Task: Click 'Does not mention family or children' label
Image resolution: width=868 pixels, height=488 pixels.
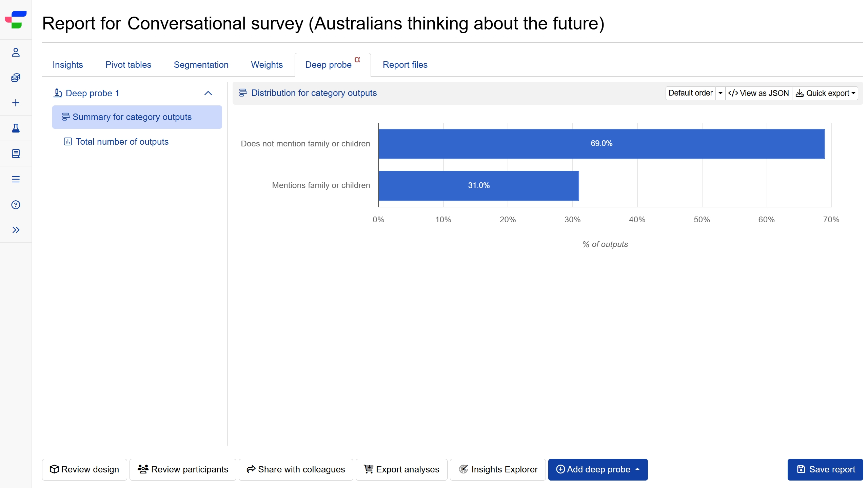Action: pos(305,144)
